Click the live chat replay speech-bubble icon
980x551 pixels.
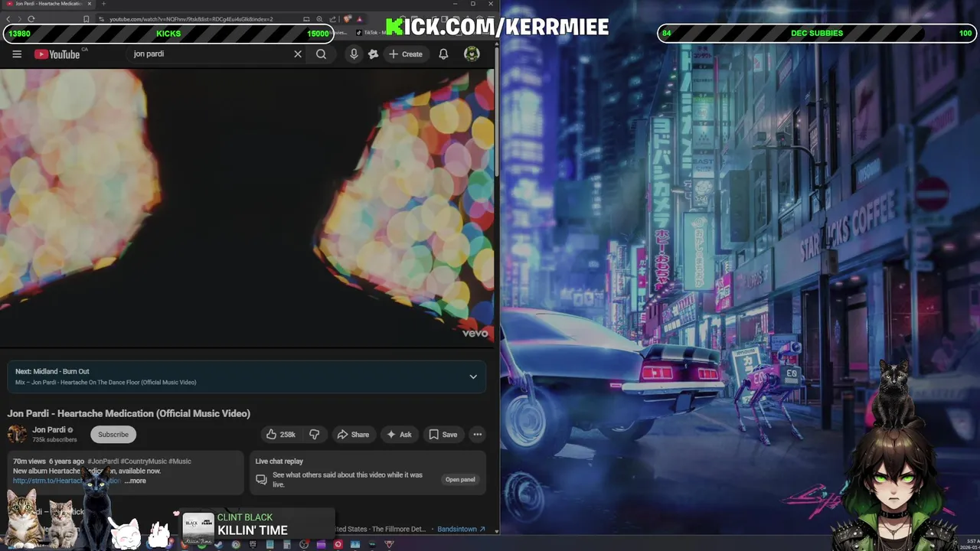(261, 479)
